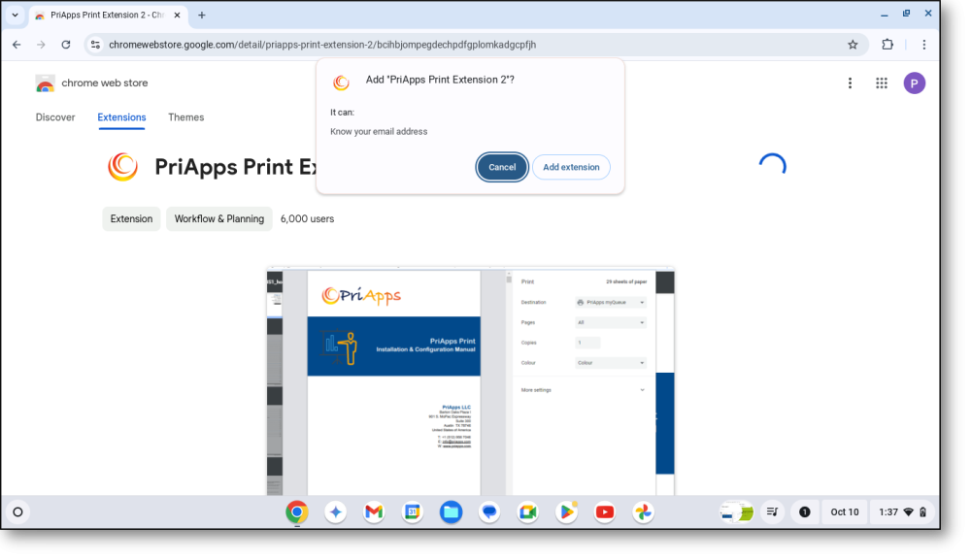
Task: Click the PriApps Print Extension title heading
Action: click(235, 167)
